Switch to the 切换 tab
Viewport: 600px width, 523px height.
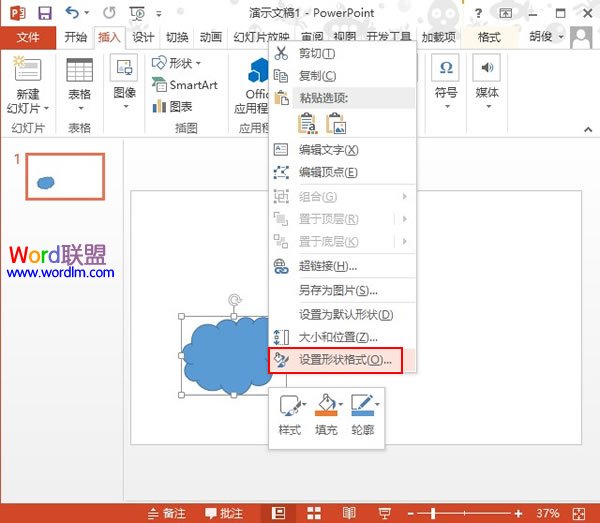click(x=177, y=37)
